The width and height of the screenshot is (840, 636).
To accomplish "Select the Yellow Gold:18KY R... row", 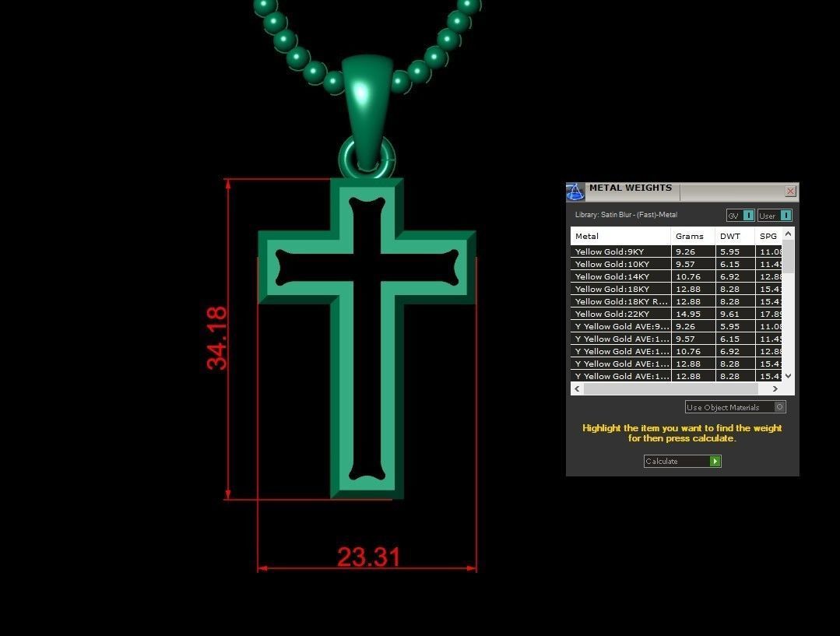I will tap(676, 301).
